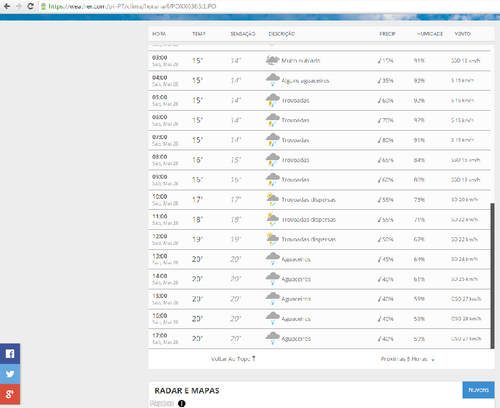Load Próximas 8 Horas forecast
Viewport: 500px width, 408px height.
(x=407, y=359)
